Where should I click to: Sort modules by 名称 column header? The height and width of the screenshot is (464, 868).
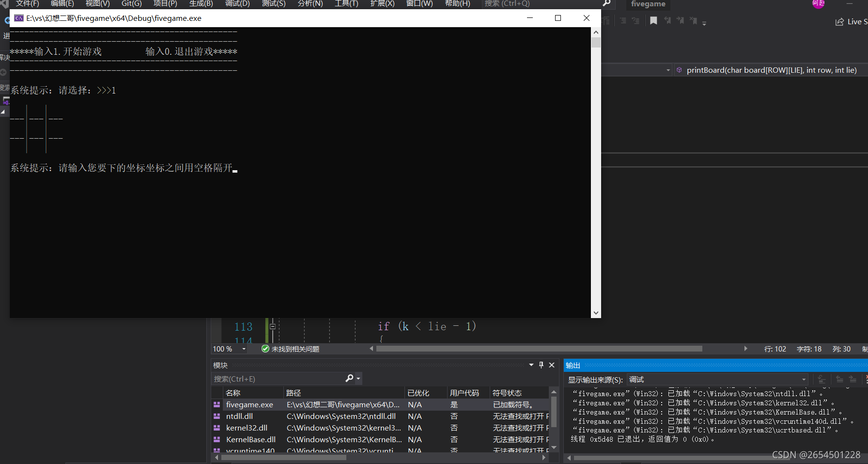(x=253, y=393)
